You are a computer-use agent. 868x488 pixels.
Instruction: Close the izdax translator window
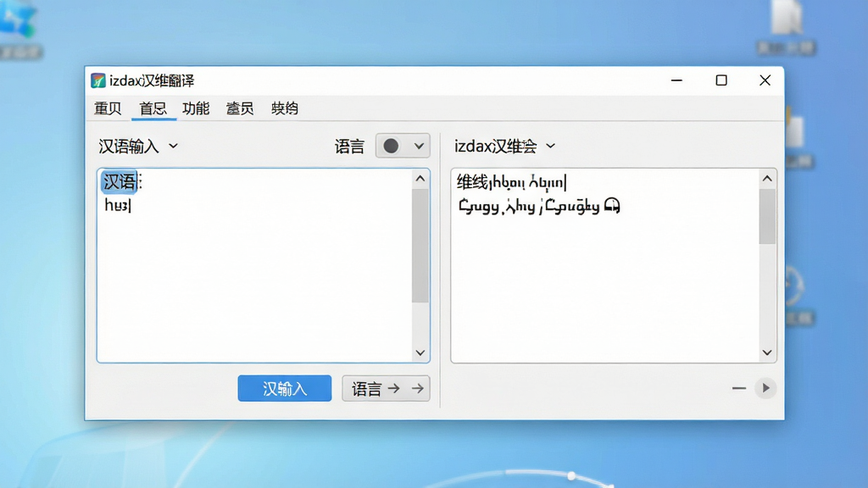765,80
